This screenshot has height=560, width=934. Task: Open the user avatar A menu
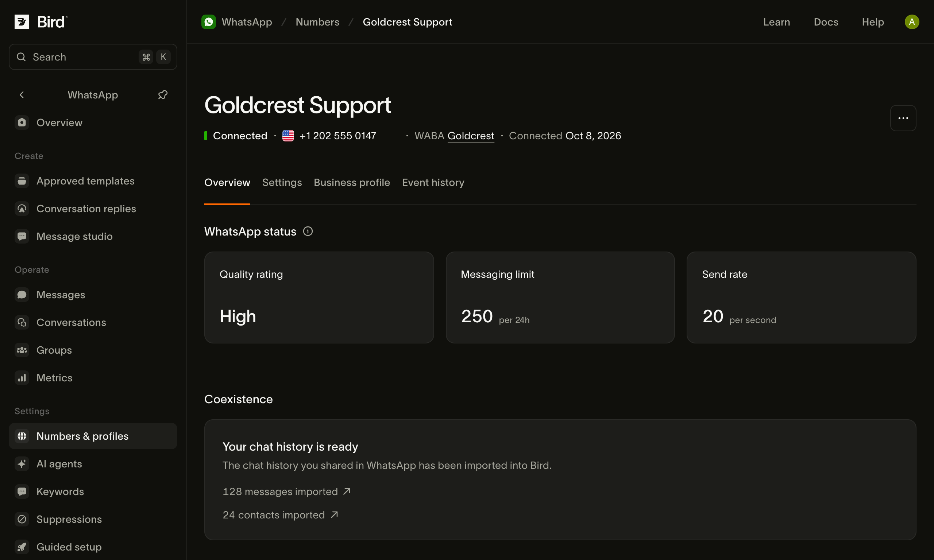click(x=912, y=22)
